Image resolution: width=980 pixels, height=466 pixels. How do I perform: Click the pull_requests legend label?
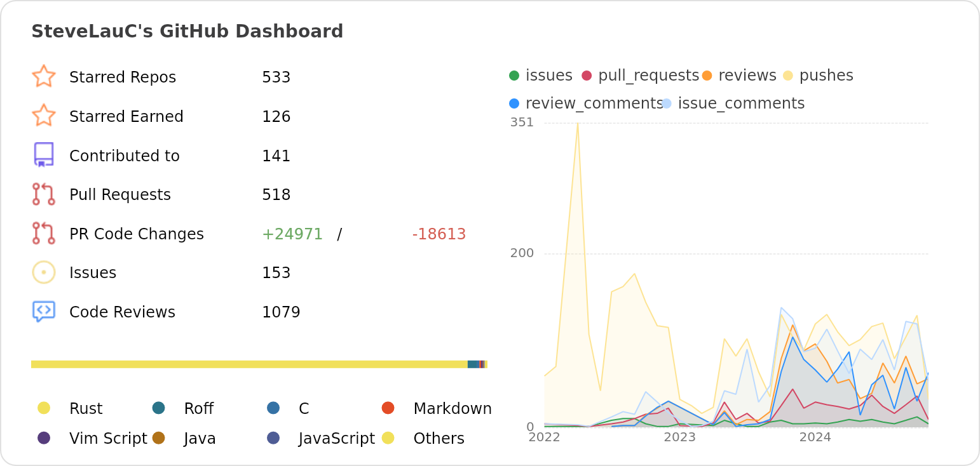click(x=649, y=76)
